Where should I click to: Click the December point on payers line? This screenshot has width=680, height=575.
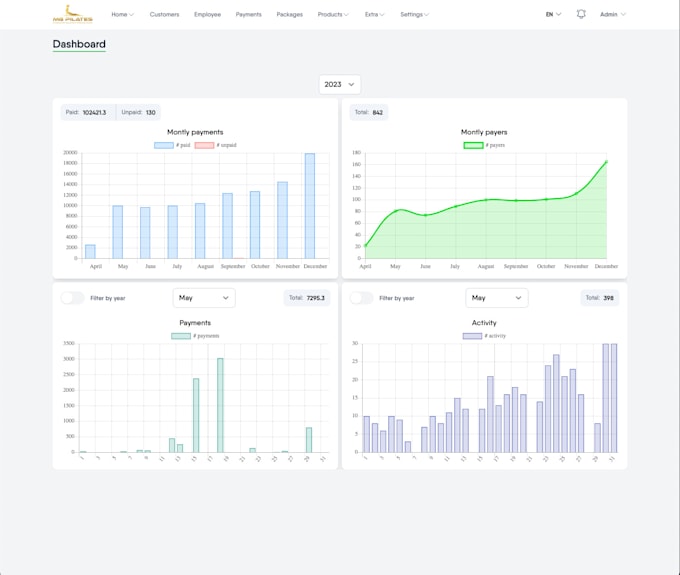pyautogui.click(x=606, y=162)
